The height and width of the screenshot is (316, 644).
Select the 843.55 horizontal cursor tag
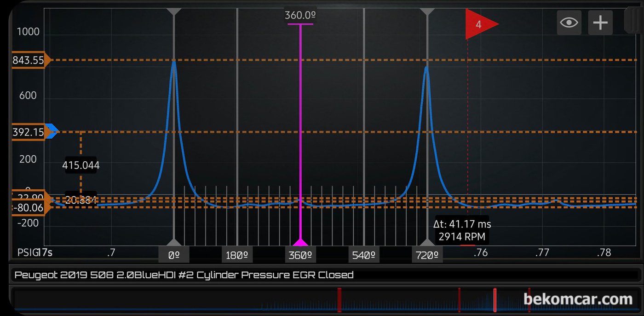point(29,60)
